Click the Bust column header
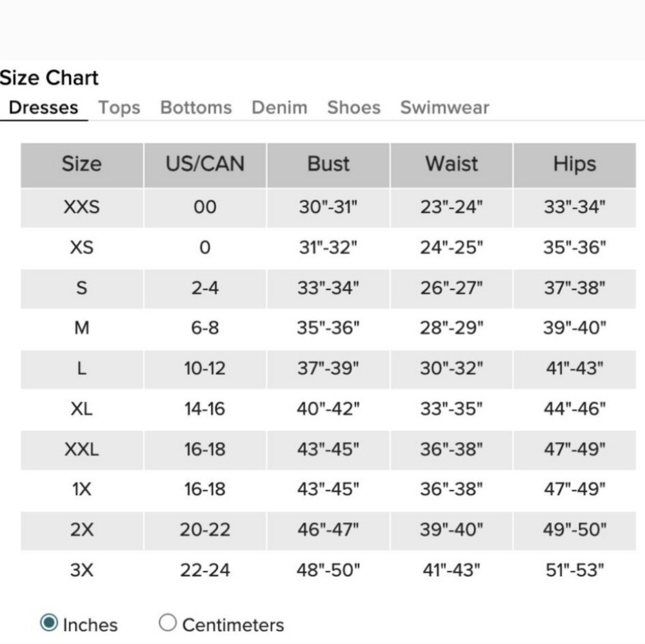Screen dimensions: 645x644 [328, 165]
